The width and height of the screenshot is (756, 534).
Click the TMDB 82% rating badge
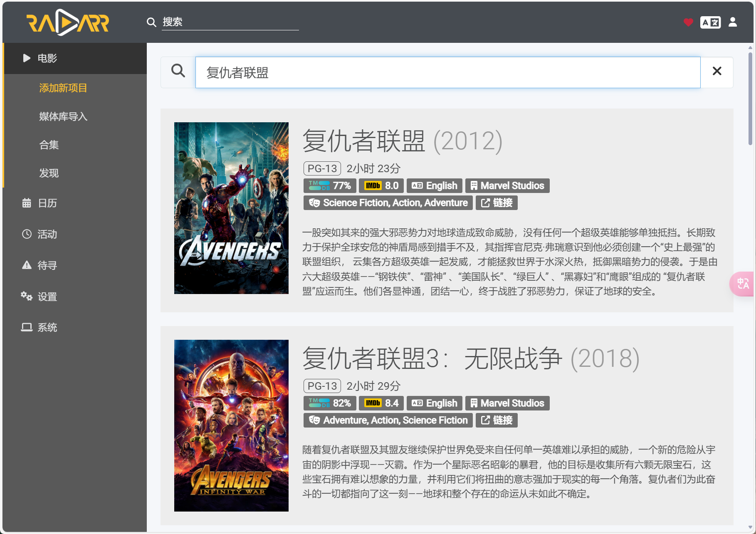tap(330, 403)
